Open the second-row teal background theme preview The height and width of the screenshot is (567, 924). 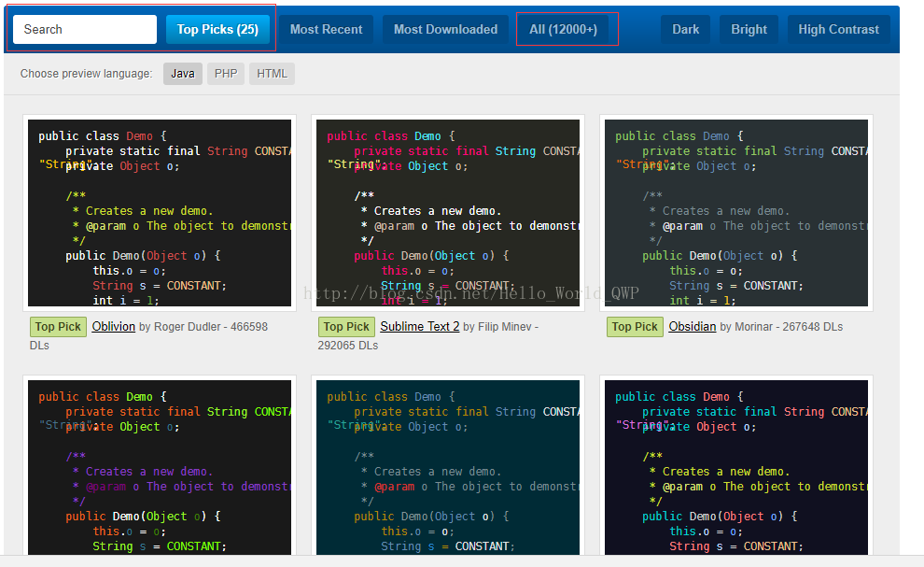pyautogui.click(x=448, y=466)
